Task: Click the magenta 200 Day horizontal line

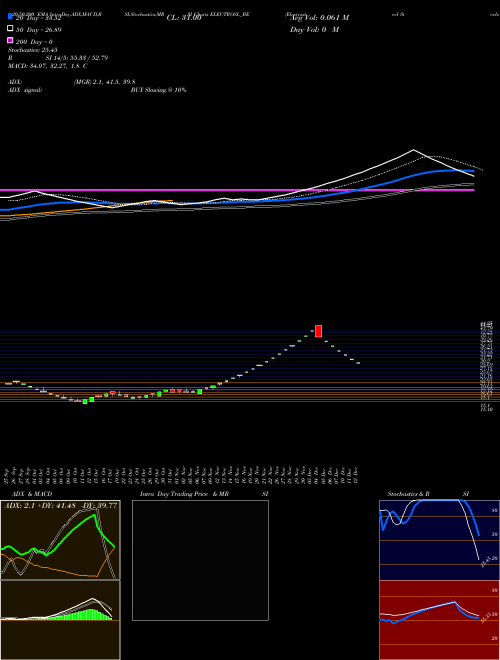Action: [237, 190]
